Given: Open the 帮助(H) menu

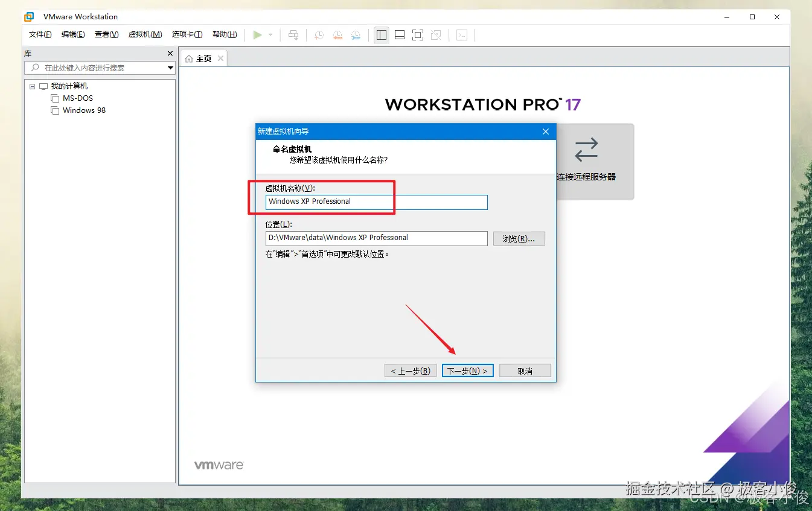Looking at the screenshot, I should coord(225,34).
